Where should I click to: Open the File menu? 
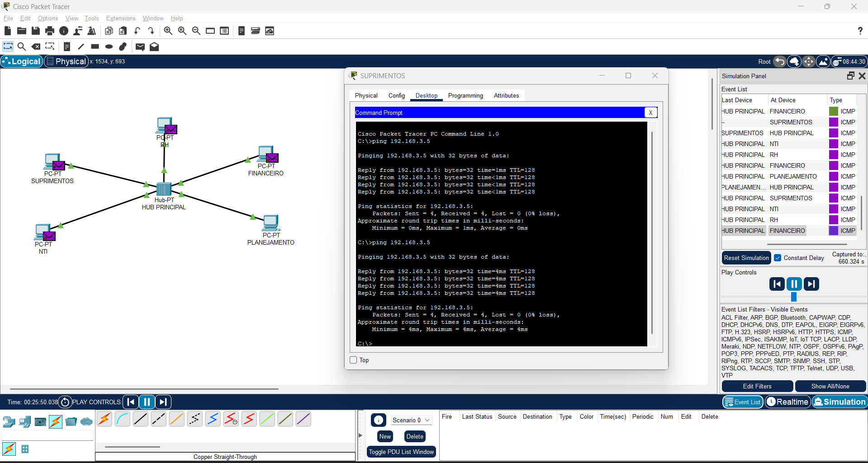click(8, 18)
